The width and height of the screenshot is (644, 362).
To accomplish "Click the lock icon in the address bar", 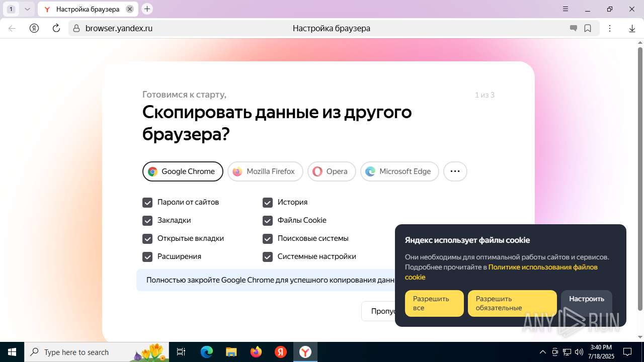I will (x=76, y=28).
